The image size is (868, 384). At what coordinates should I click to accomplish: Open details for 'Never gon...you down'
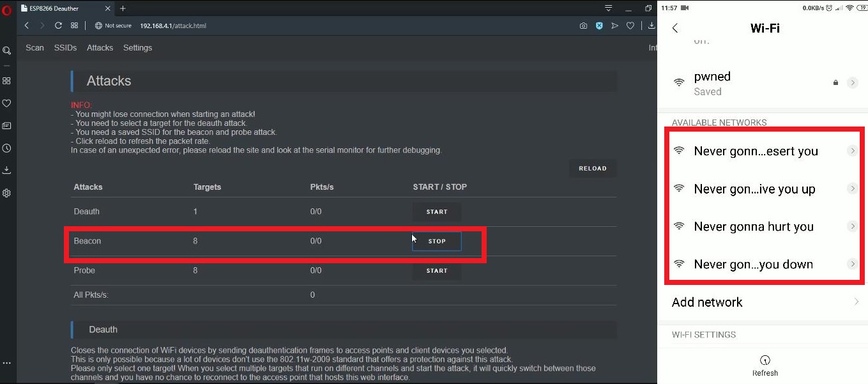(852, 264)
